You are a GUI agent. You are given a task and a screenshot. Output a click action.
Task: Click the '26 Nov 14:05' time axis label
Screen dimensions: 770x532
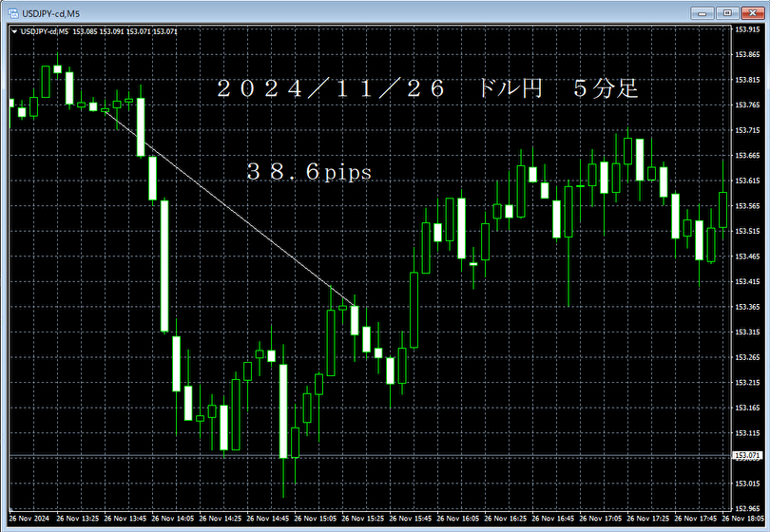pos(173,519)
